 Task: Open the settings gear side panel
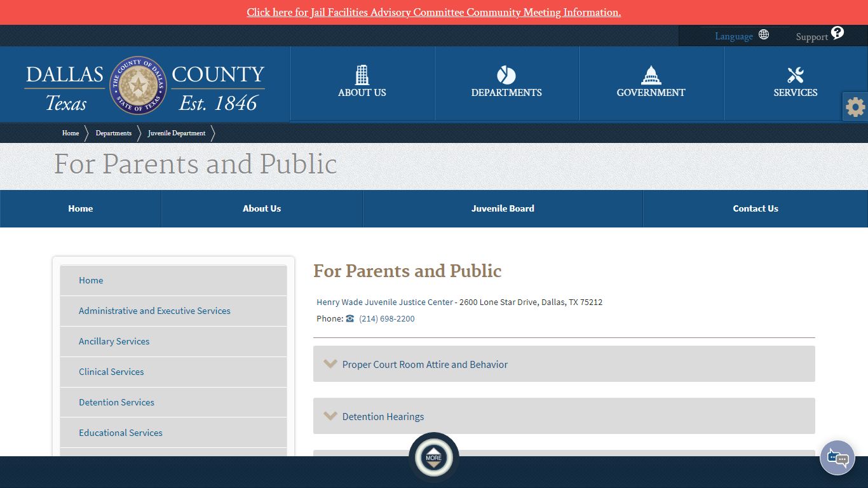click(855, 107)
